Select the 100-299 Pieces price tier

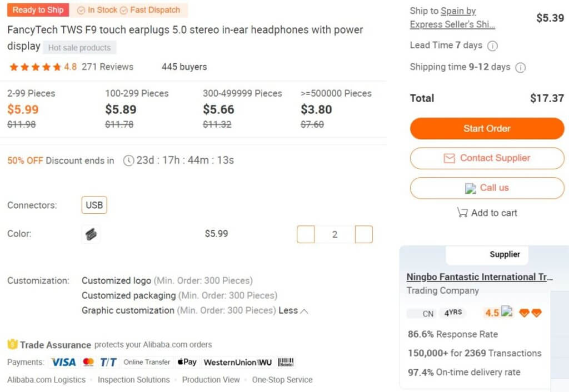coord(138,109)
